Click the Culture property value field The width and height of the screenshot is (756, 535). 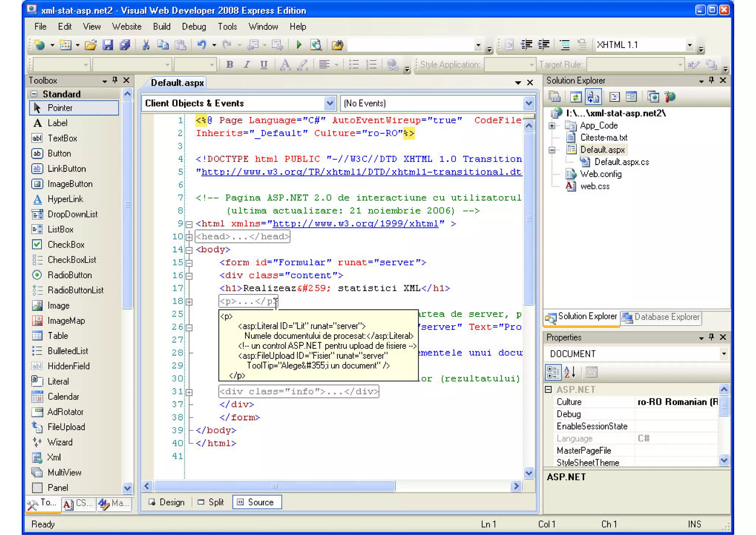[x=677, y=402]
